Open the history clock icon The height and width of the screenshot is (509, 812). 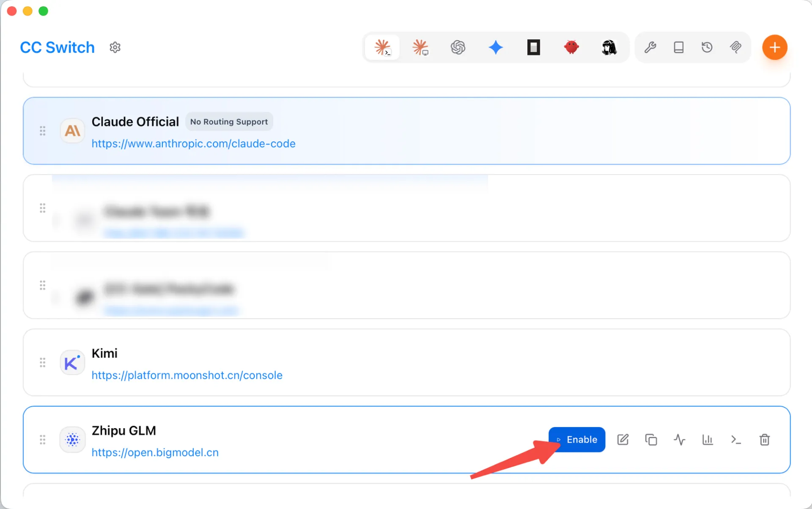707,47
